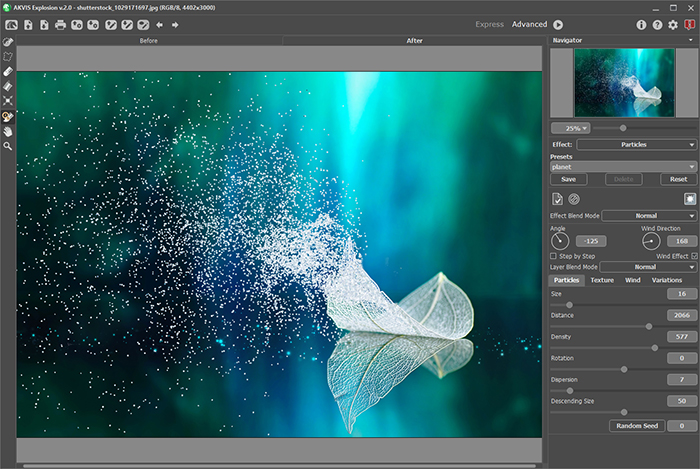This screenshot has width=700, height=469.
Task: Switch to Express mode
Action: (489, 25)
